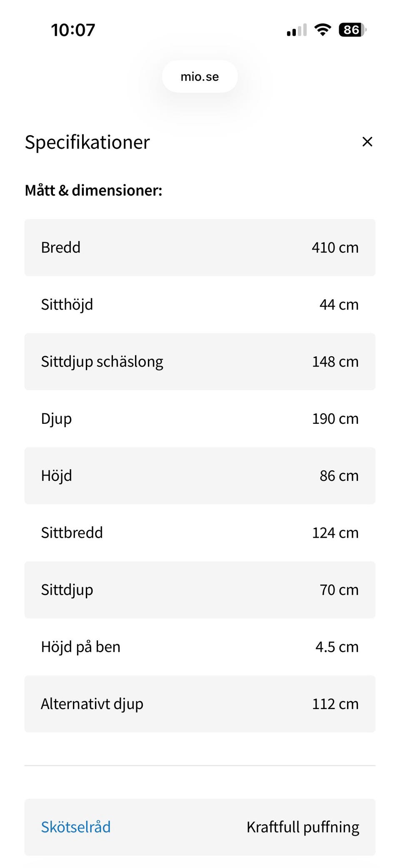Click the Kraftfull puffning text

click(303, 827)
